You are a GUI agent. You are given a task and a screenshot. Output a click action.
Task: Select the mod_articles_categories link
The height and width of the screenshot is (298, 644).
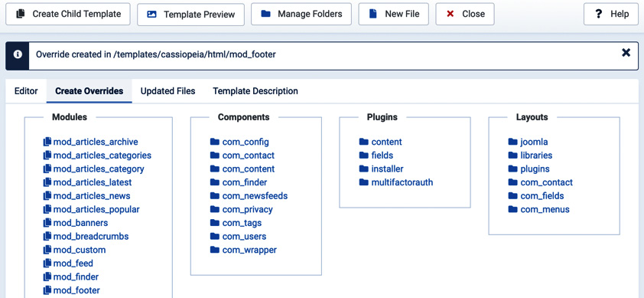(x=102, y=156)
